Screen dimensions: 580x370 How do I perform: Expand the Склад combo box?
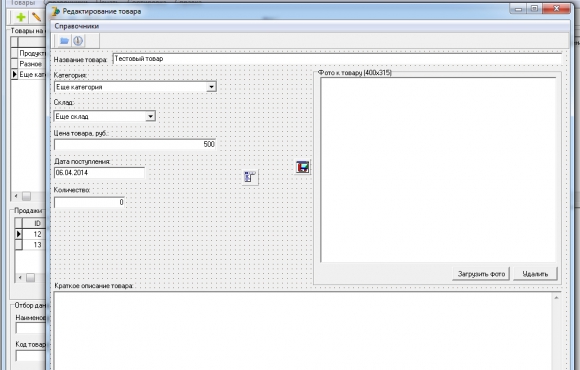[x=150, y=116]
